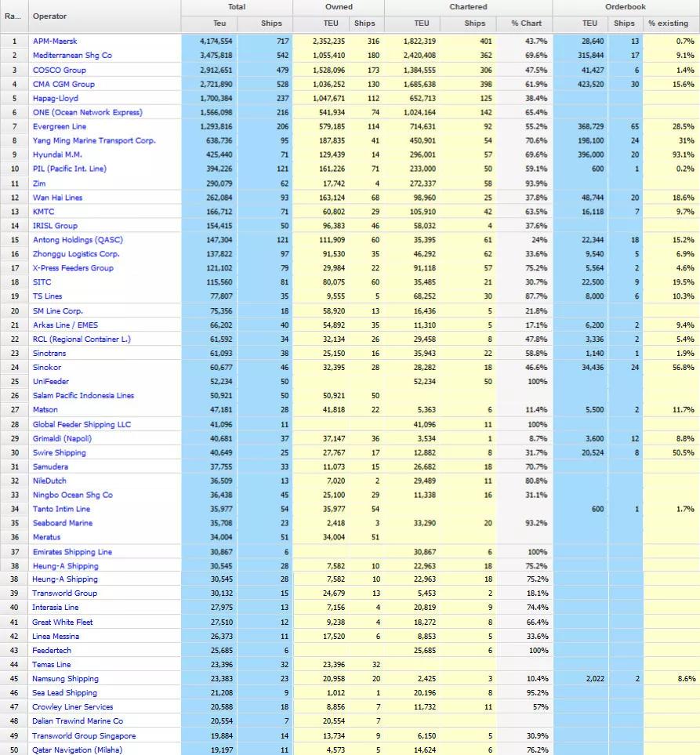
Task: Open Tanto Intim Line link
Action: [x=61, y=509]
